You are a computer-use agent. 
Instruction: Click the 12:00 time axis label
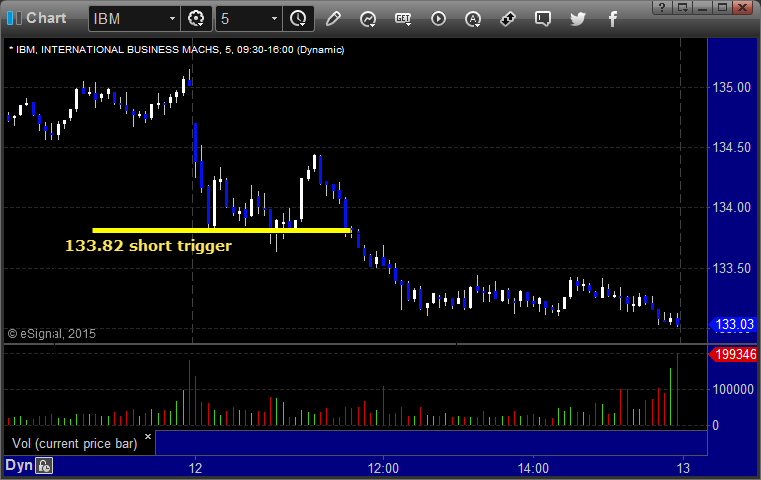tap(383, 468)
